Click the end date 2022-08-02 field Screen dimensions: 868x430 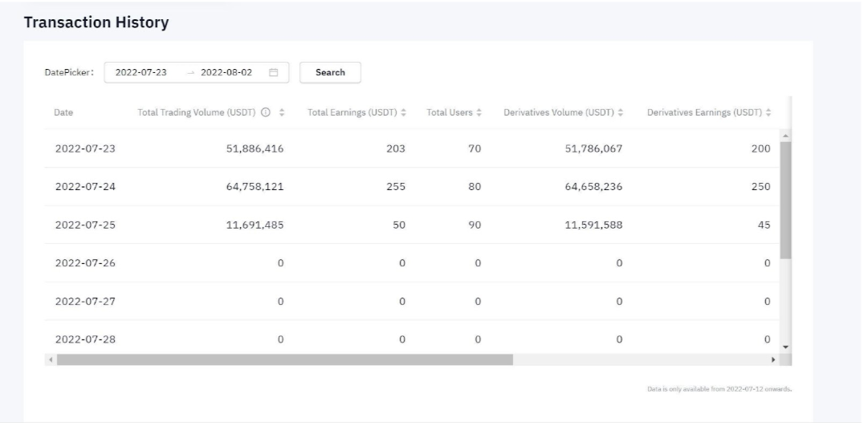pyautogui.click(x=226, y=72)
